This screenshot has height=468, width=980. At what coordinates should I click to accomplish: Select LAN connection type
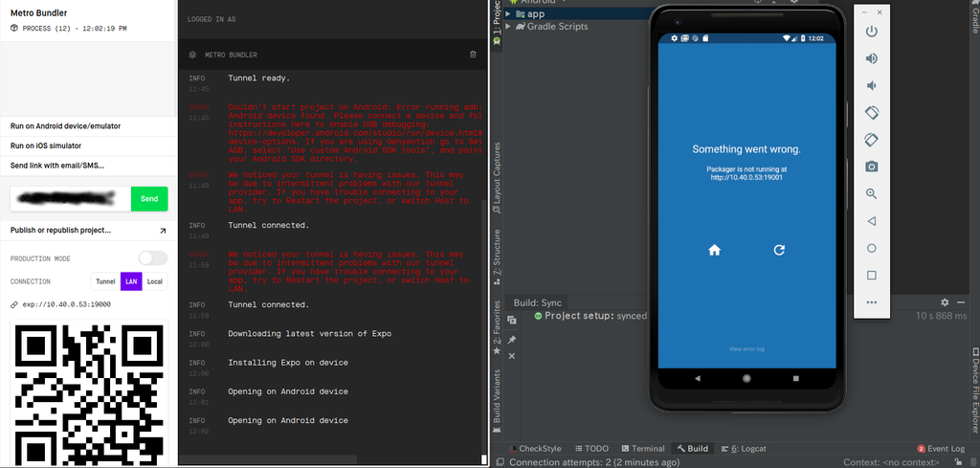click(131, 281)
